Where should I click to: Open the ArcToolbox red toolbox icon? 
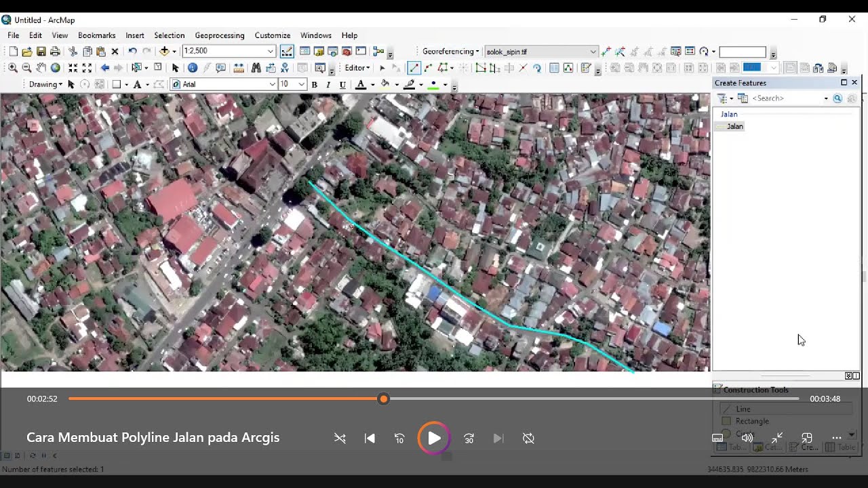347,52
